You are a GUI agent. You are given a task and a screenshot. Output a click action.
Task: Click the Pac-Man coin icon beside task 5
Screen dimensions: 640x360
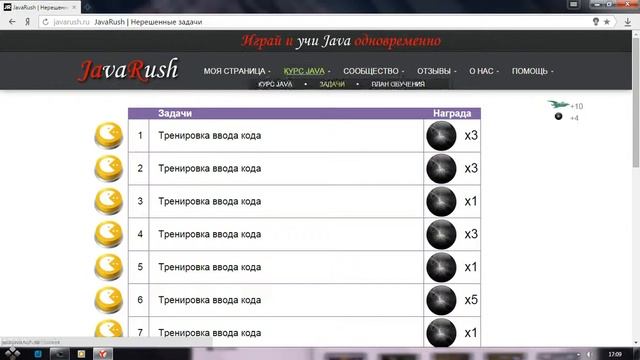tap(109, 267)
